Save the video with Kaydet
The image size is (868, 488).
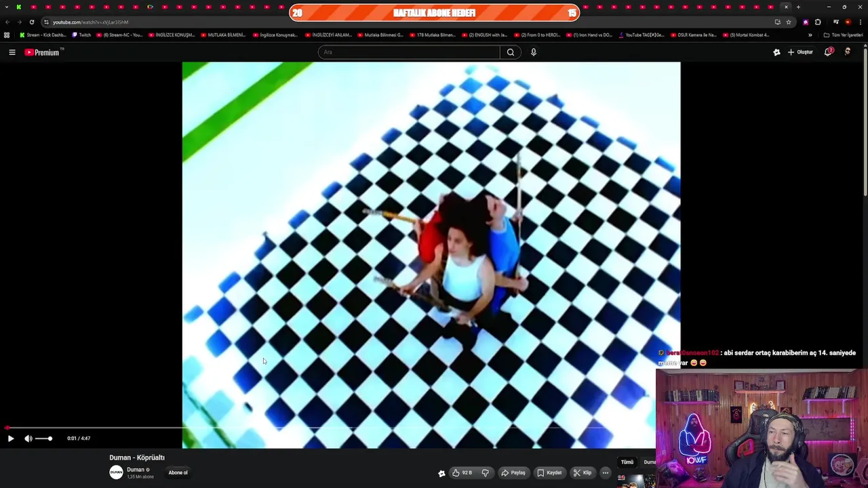549,472
